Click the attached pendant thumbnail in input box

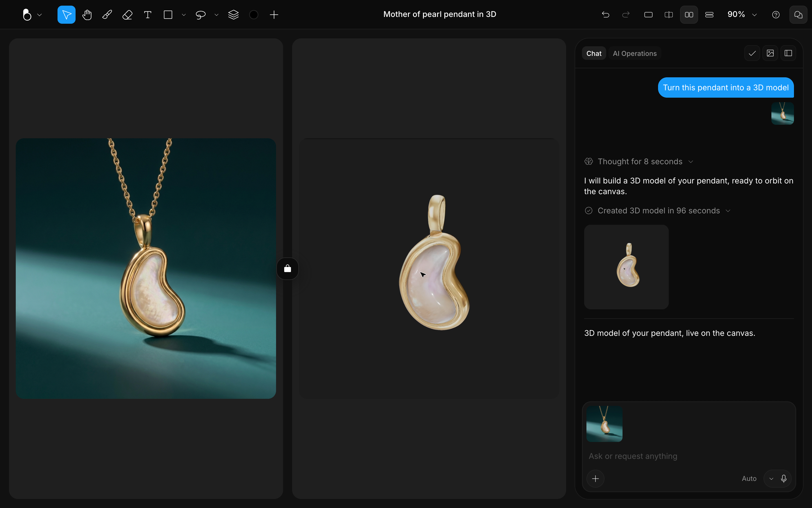[x=604, y=424]
